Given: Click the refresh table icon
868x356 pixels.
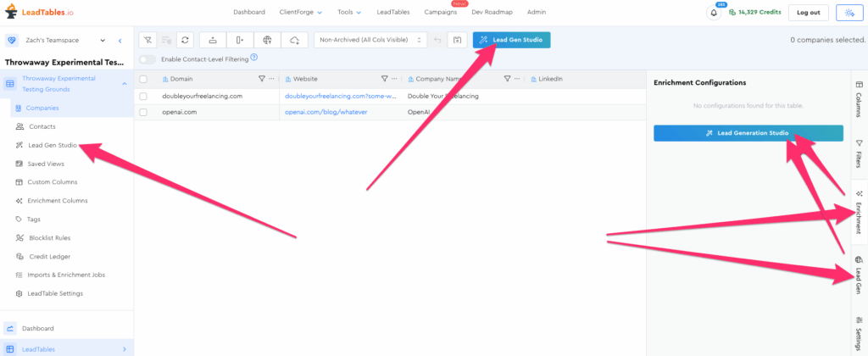Looking at the screenshot, I should [185, 40].
